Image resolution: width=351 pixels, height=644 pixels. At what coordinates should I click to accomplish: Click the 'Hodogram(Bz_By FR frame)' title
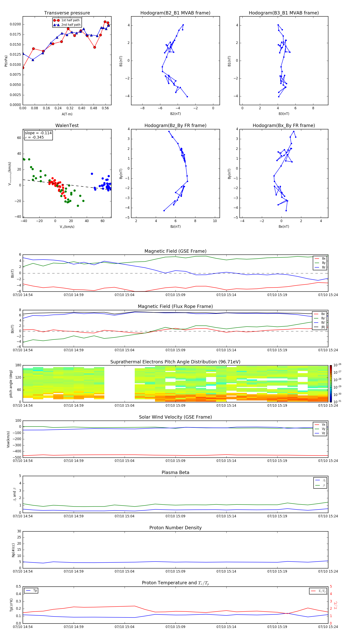(x=175, y=125)
